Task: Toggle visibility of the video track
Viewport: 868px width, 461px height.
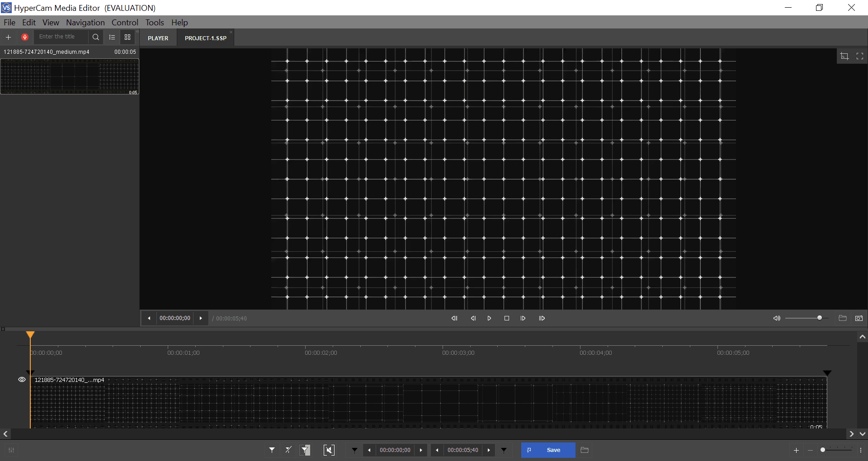Action: click(22, 380)
